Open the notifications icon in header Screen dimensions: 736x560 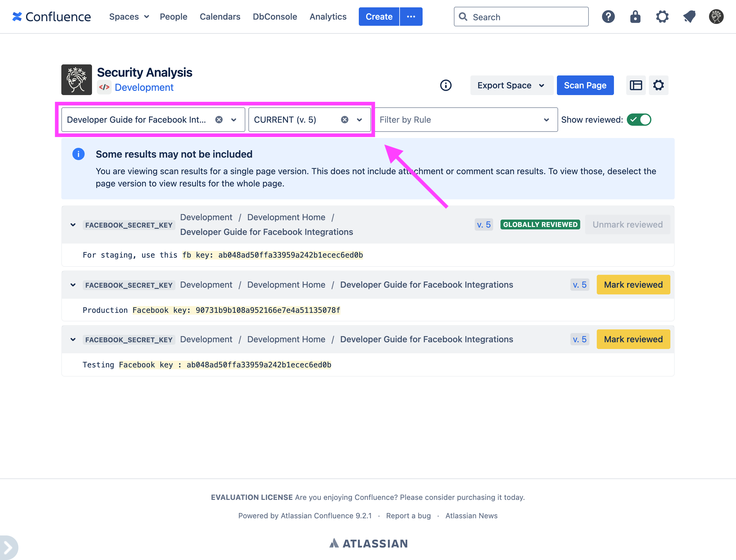click(x=689, y=17)
